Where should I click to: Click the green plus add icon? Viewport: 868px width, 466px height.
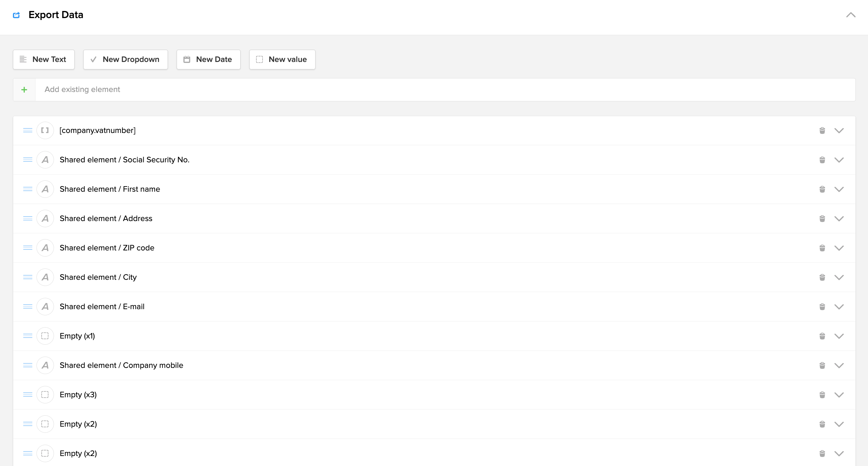[24, 90]
